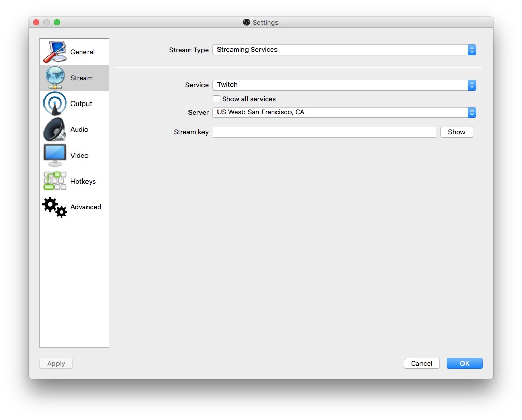
Task: Enable the Show all services checkbox
Action: click(216, 99)
